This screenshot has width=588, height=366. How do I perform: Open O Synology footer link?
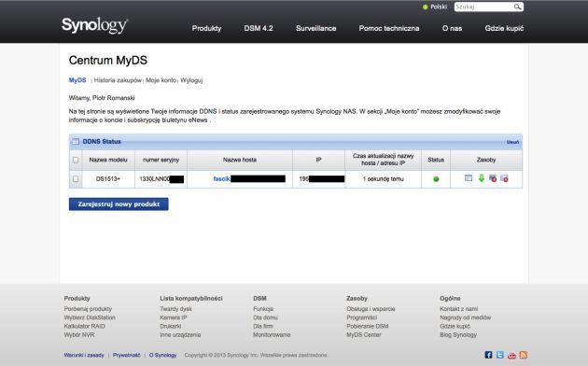pyautogui.click(x=162, y=355)
